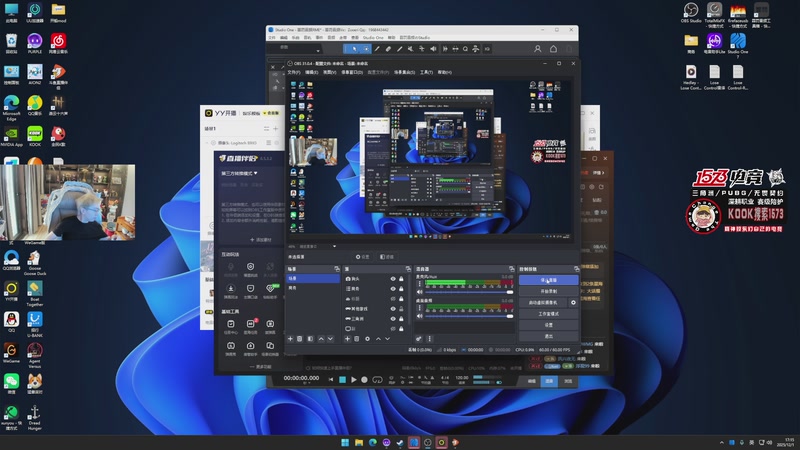
Task: Open the 帮助(H) menu in OBS
Action: [x=444, y=72]
